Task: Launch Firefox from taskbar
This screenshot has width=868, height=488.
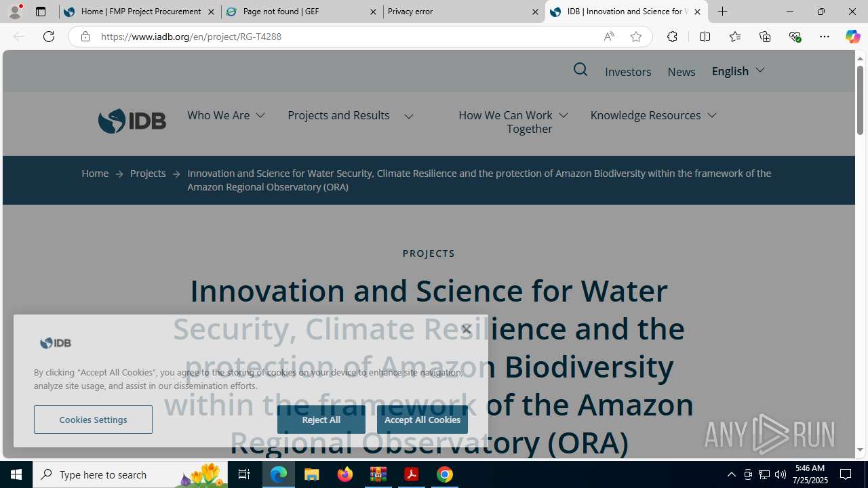Action: tap(345, 474)
